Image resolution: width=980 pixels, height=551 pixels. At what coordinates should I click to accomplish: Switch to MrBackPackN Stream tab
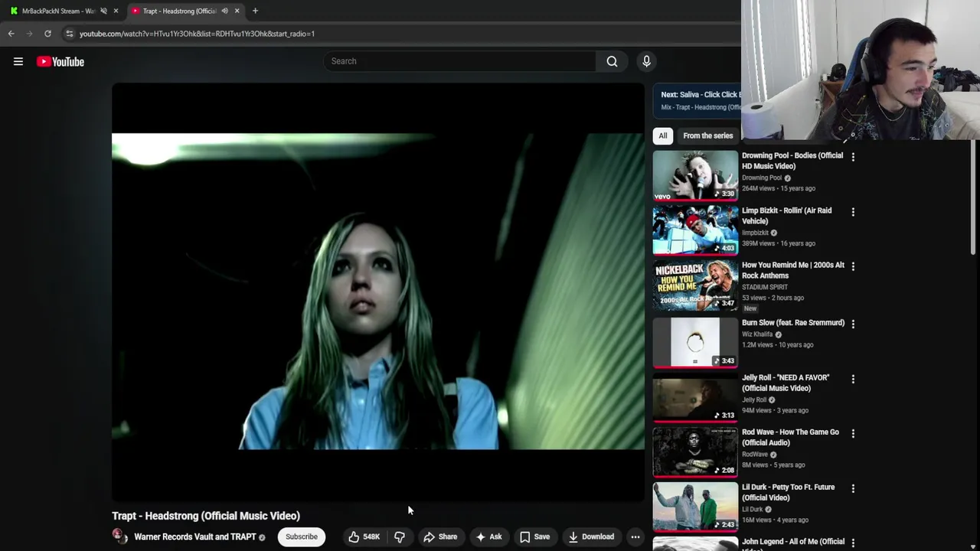coord(58,11)
